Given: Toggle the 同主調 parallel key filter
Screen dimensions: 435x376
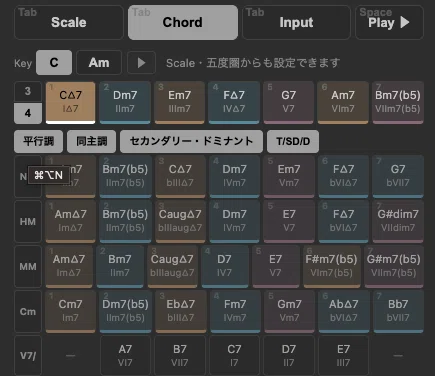Looking at the screenshot, I should tap(92, 141).
